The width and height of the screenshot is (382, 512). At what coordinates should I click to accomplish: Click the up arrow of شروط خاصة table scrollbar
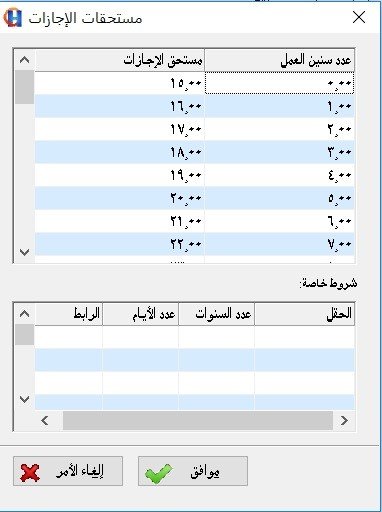coord(24,314)
